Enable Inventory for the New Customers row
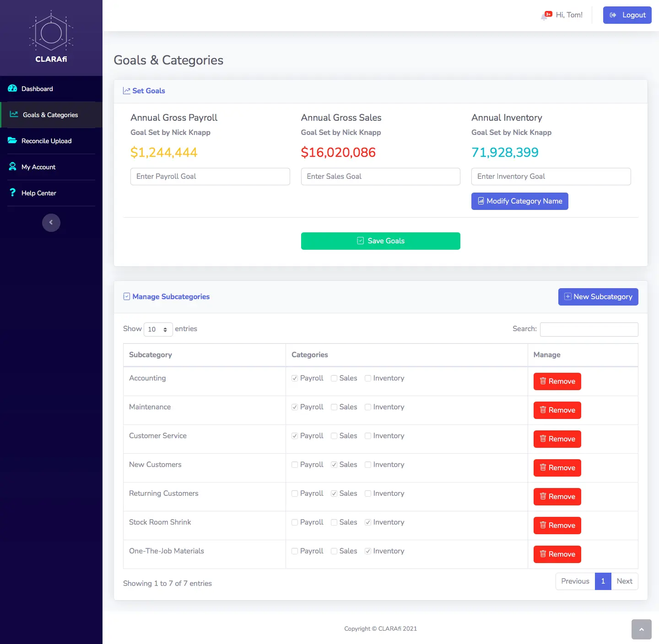 click(368, 465)
